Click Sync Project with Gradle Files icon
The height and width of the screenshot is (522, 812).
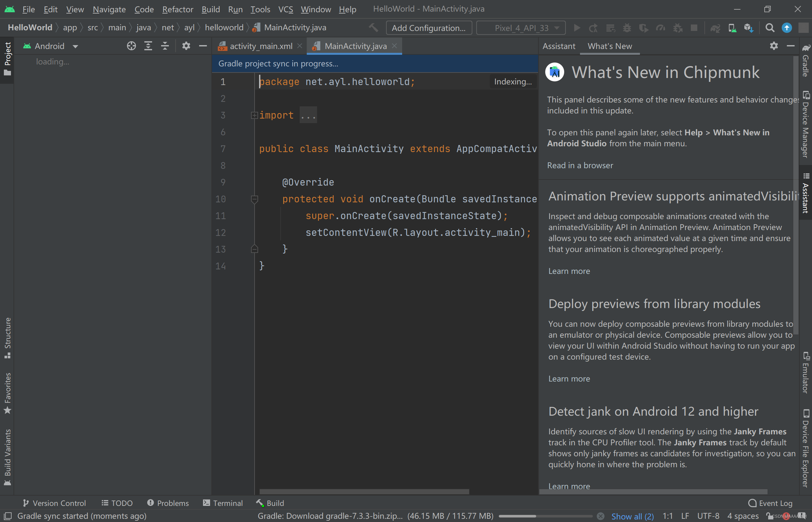click(715, 28)
